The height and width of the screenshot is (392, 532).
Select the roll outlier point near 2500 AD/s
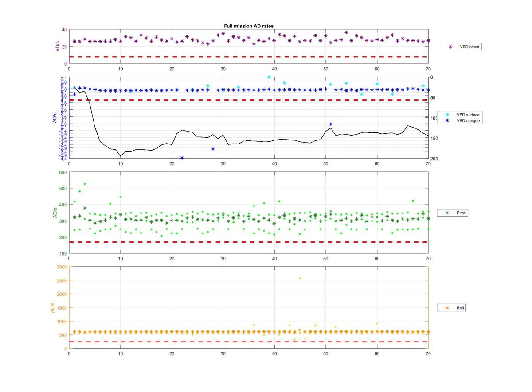click(x=300, y=279)
